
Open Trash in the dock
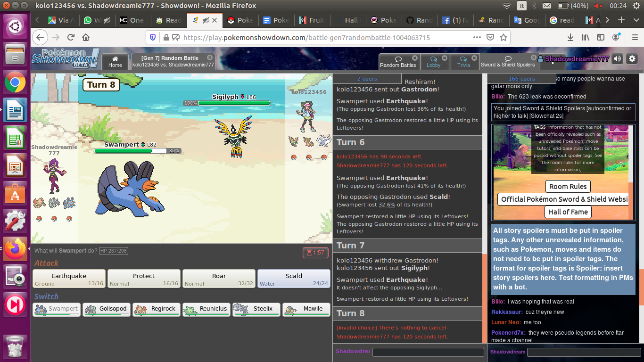(x=15, y=346)
